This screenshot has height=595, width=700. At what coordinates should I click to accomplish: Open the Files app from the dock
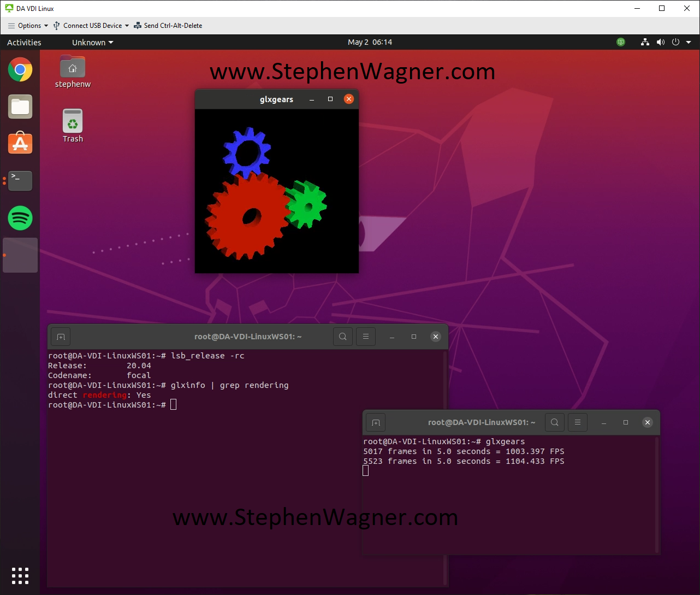(20, 107)
